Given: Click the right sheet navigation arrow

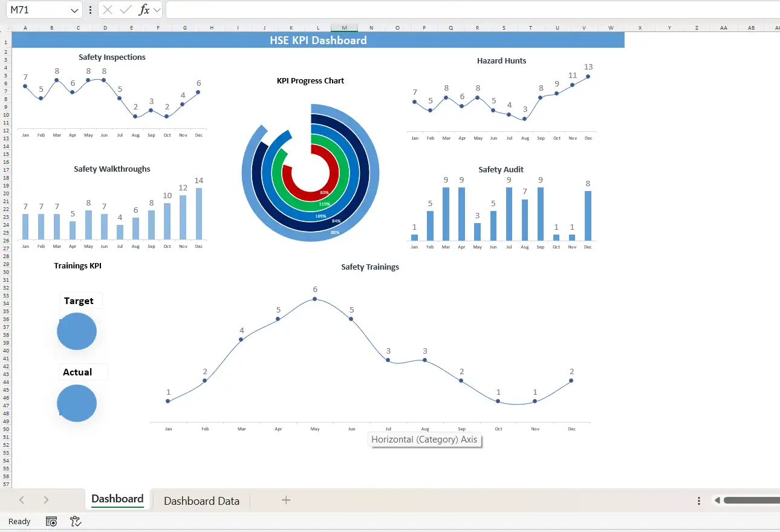Looking at the screenshot, I should (46, 501).
